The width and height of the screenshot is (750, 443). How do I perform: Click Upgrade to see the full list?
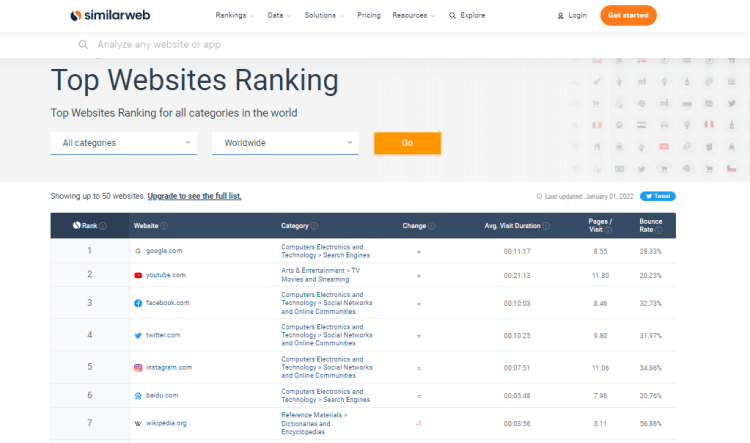[194, 196]
